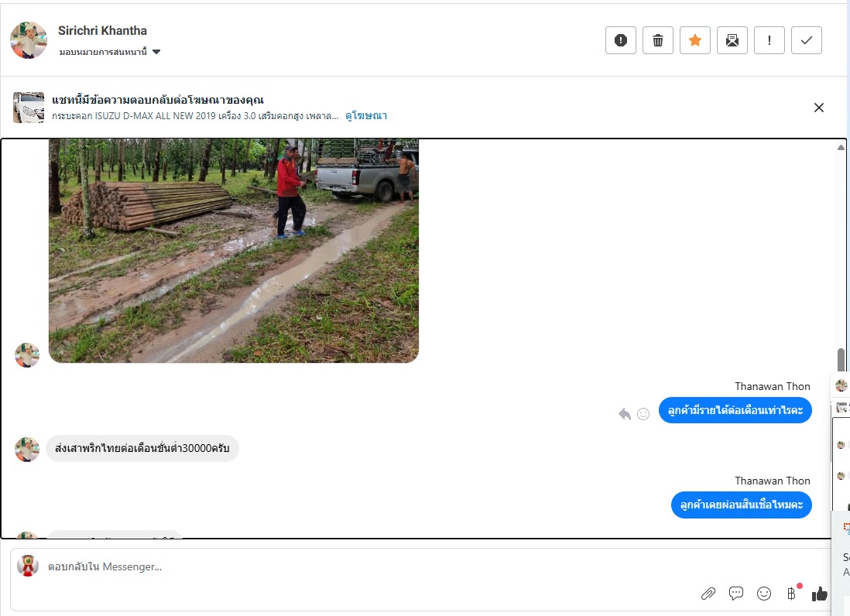This screenshot has width=850, height=616.
Task: Click the scroll up arrow of chat
Action: (841, 147)
